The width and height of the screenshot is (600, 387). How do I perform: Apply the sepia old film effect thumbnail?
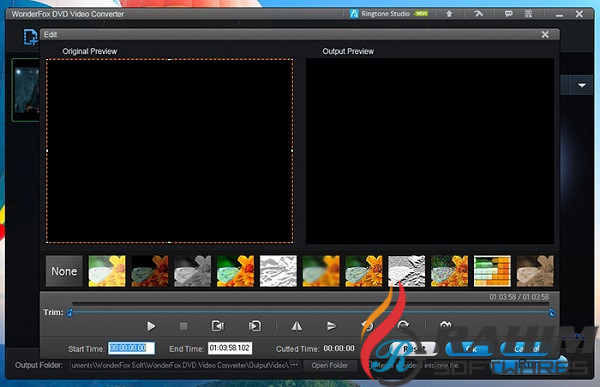(535, 271)
